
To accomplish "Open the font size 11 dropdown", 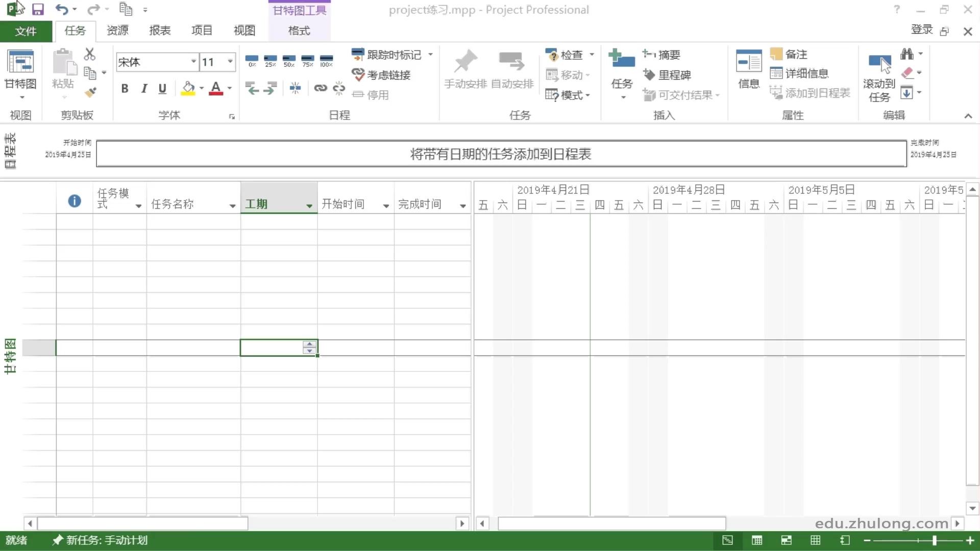I will pyautogui.click(x=230, y=62).
